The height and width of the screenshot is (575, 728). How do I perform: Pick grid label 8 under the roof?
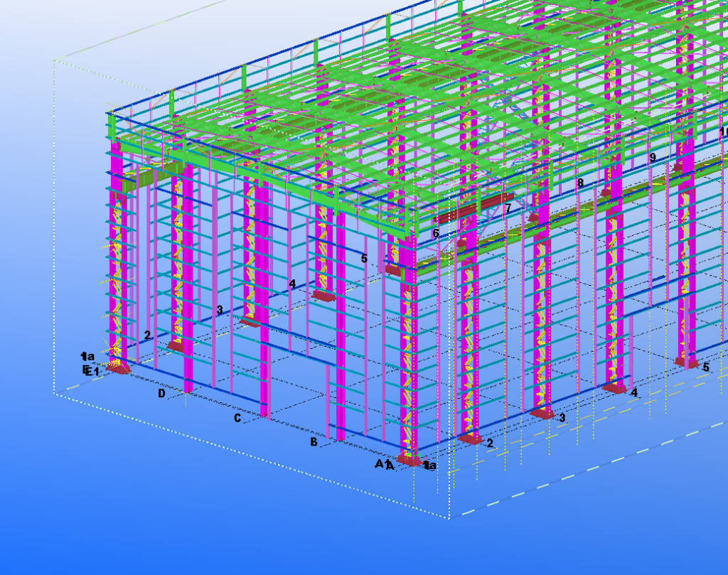click(580, 183)
